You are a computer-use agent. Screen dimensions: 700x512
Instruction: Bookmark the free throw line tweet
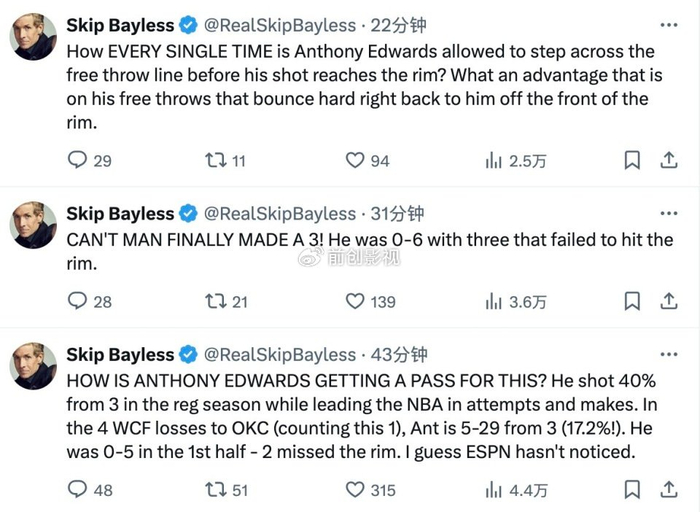(x=632, y=160)
